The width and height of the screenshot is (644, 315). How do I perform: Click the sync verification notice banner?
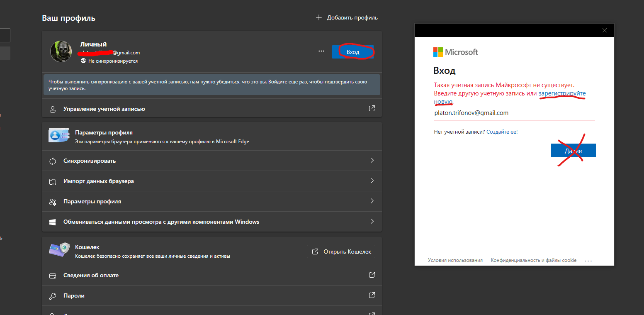(212, 85)
